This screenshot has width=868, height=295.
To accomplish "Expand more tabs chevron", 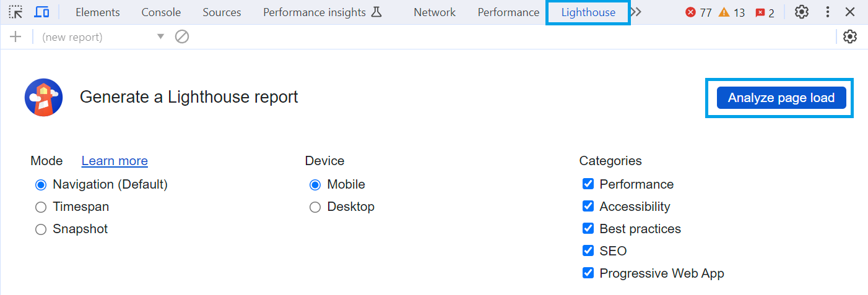I will [636, 12].
